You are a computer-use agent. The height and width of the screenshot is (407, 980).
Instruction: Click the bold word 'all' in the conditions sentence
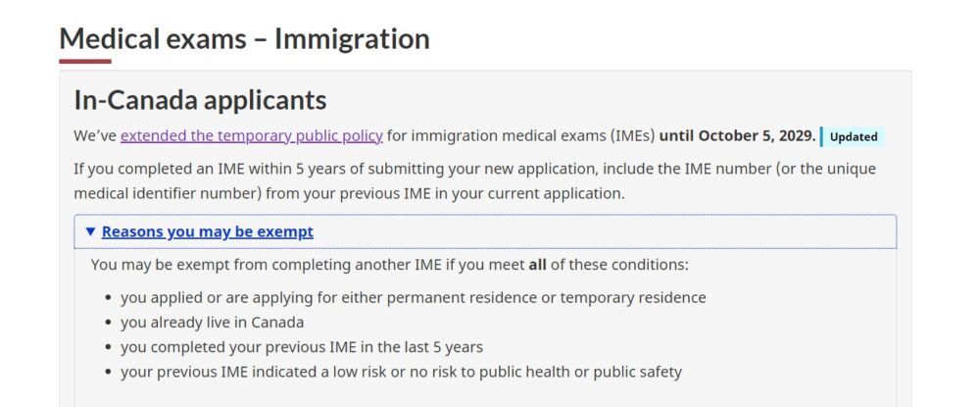(x=537, y=265)
